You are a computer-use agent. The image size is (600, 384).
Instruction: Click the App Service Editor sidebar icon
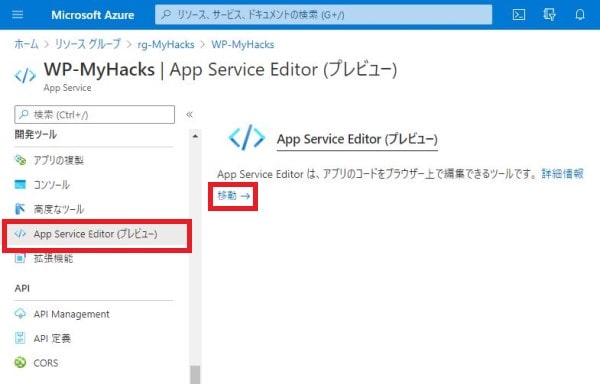click(20, 233)
